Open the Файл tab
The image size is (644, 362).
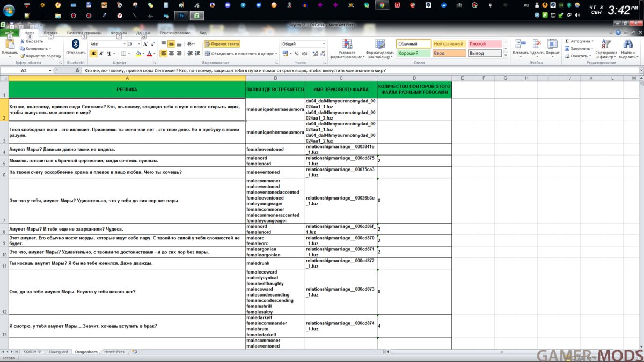(9, 33)
